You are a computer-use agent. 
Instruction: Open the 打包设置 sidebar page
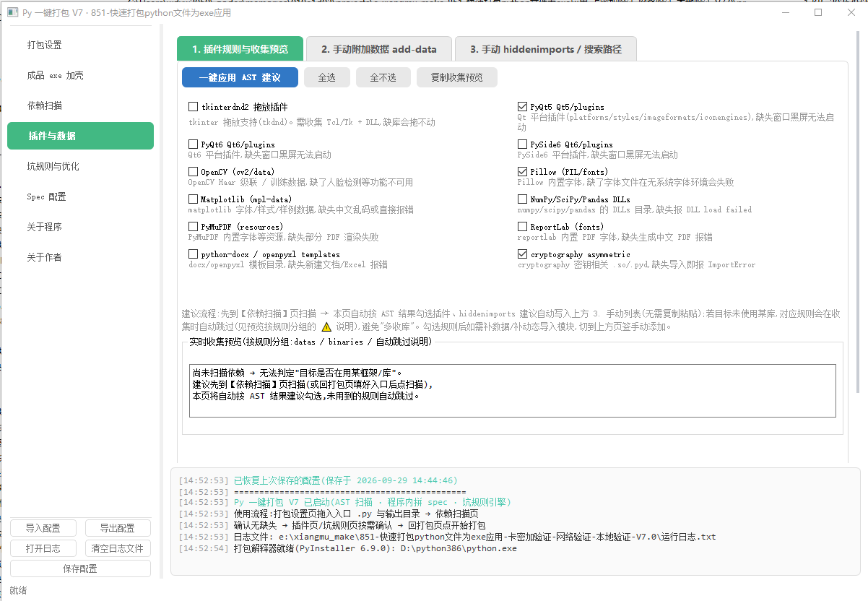[80, 45]
